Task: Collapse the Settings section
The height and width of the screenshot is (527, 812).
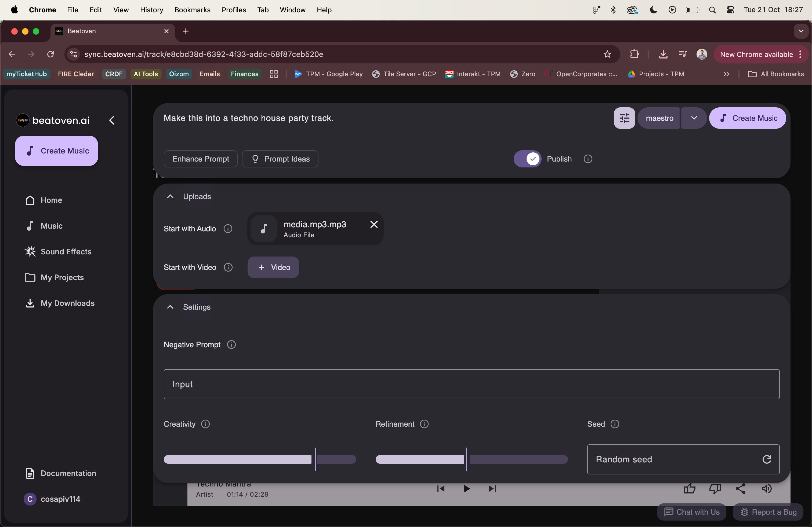Action: click(x=170, y=307)
